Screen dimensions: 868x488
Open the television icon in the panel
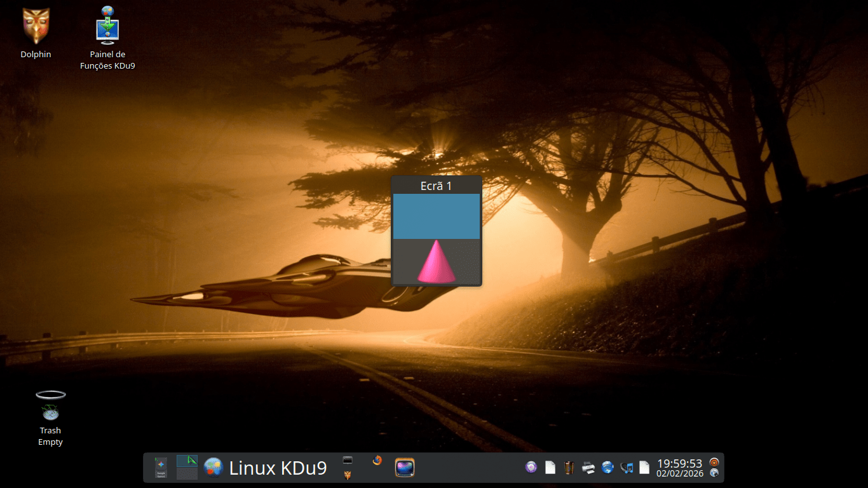pos(405,468)
